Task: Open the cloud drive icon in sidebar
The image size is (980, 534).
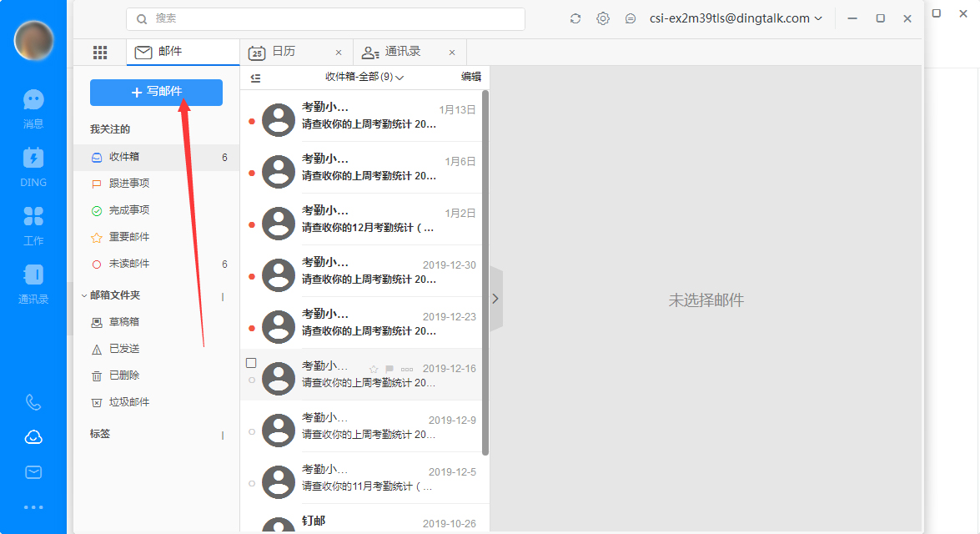Action: [33, 436]
